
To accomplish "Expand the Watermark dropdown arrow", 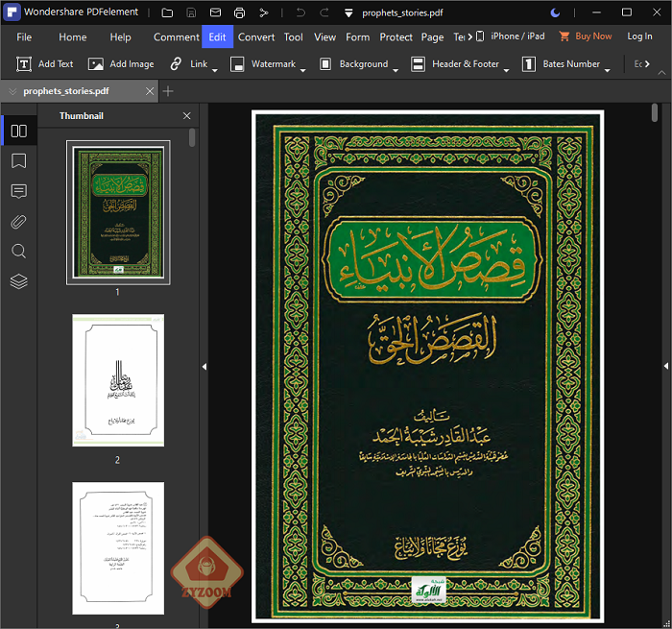I will tap(303, 69).
